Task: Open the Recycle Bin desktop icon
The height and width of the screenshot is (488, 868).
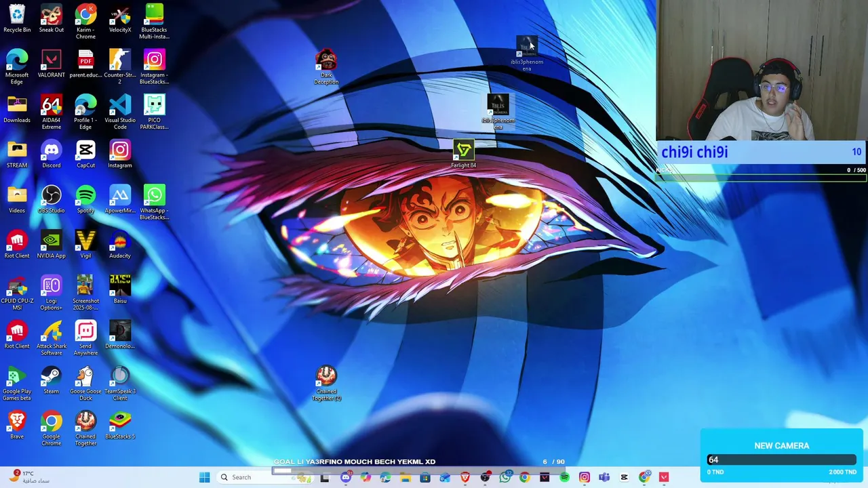Action: pyautogui.click(x=17, y=19)
